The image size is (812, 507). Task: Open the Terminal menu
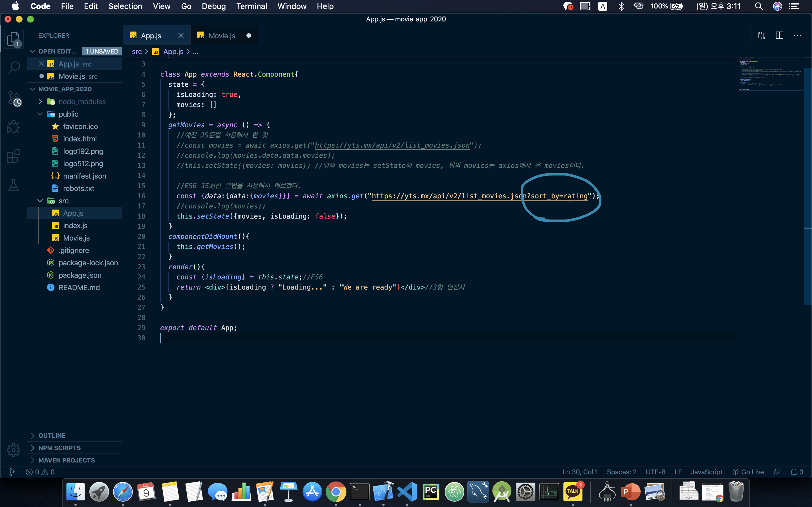tap(251, 6)
